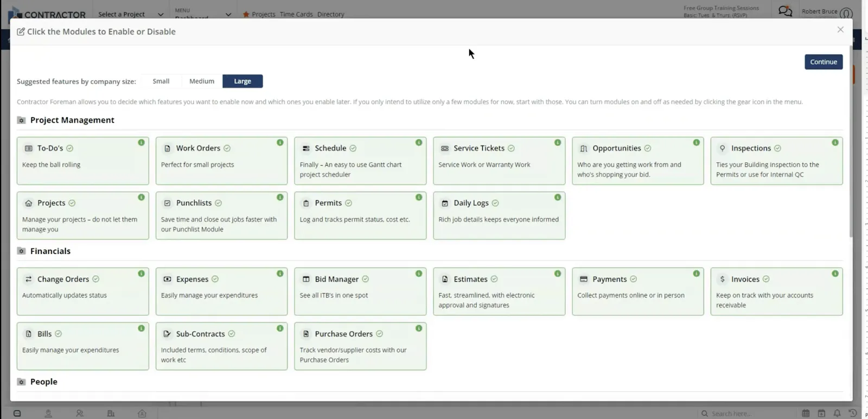Click the Contractor Foreman logo
868x419 pixels.
[47, 14]
